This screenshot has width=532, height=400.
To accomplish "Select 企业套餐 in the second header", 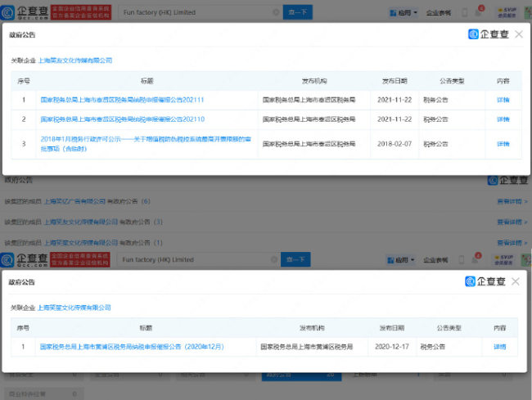I will pos(436,259).
